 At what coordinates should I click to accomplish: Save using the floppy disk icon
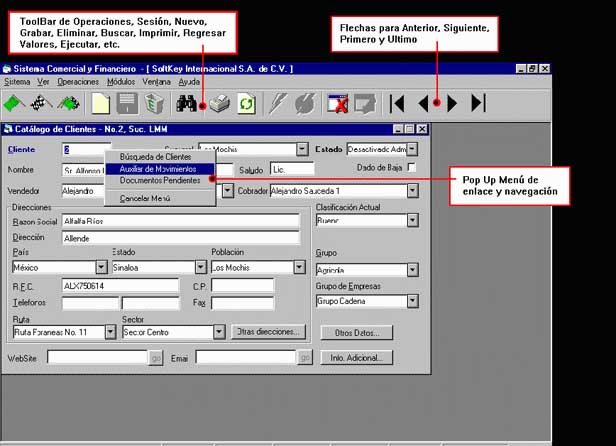[127, 104]
